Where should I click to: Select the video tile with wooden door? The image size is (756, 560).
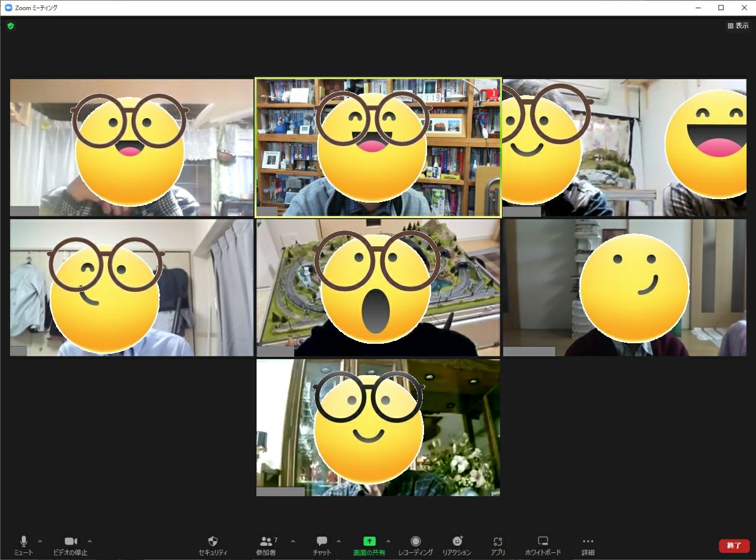[624, 288]
